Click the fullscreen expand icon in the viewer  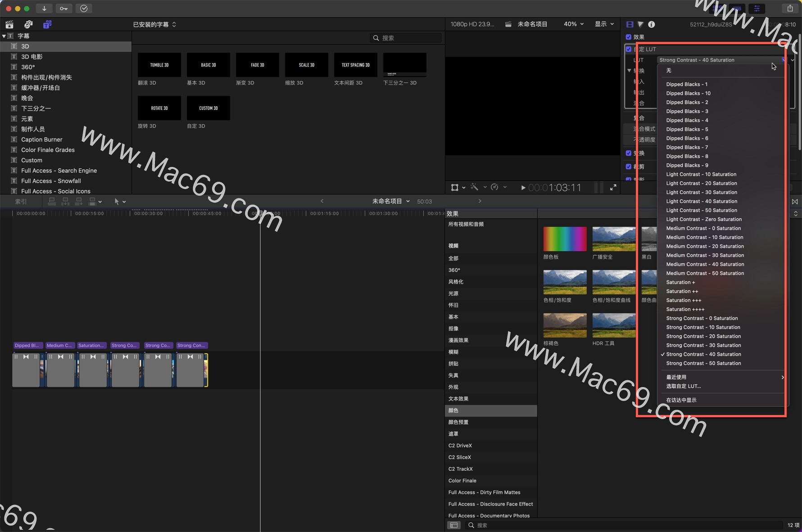coord(613,187)
